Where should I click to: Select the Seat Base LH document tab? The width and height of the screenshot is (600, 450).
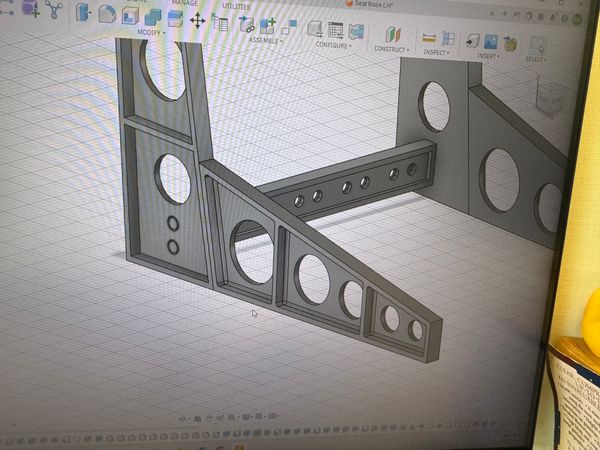tap(369, 4)
